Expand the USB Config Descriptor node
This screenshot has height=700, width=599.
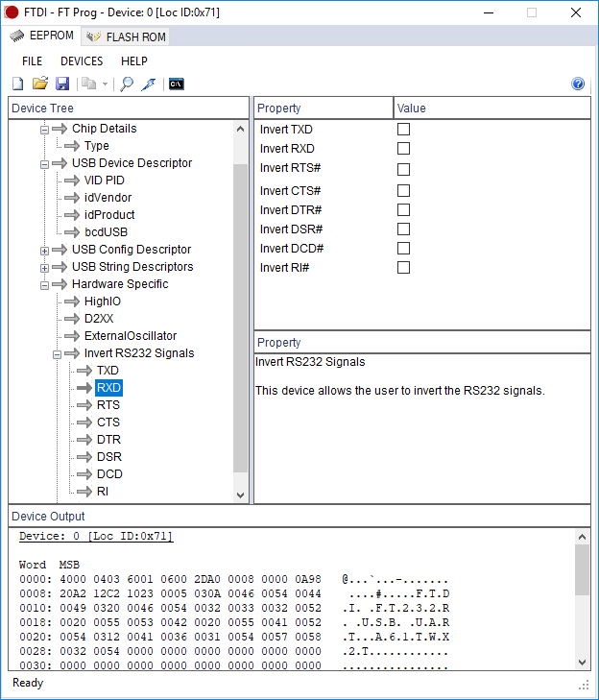(x=44, y=251)
